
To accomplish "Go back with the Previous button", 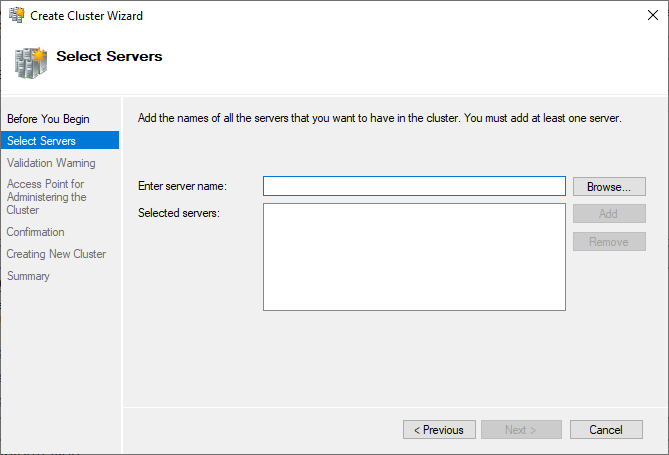I will 439,429.
